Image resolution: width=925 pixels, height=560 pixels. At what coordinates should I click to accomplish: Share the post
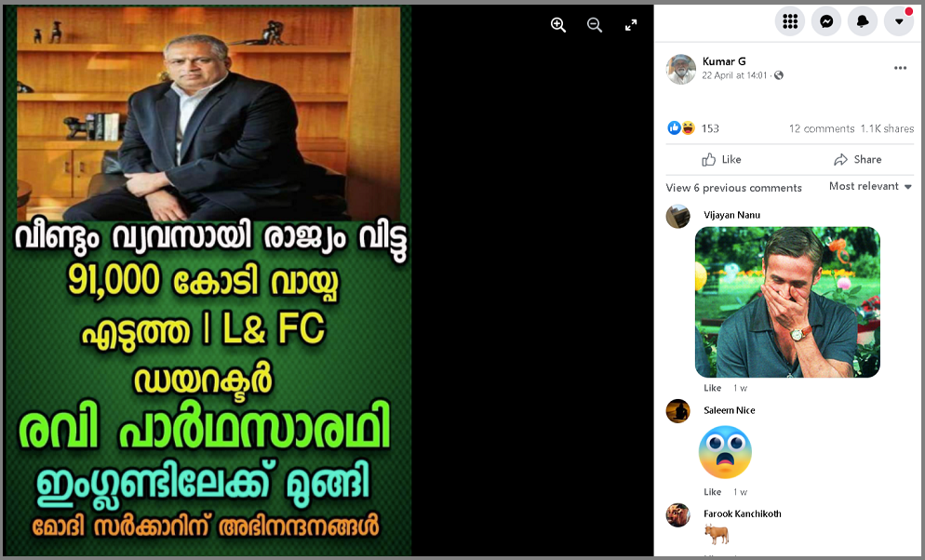pos(858,160)
